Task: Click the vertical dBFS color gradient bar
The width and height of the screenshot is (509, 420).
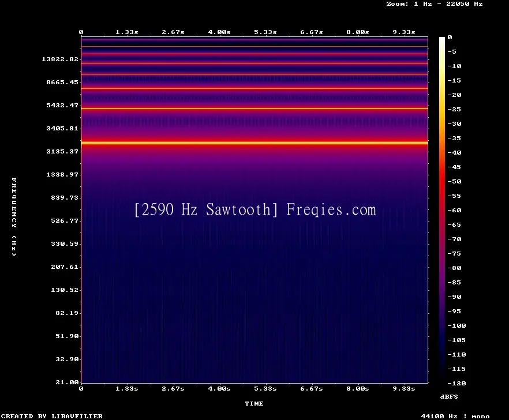Action: pos(442,210)
